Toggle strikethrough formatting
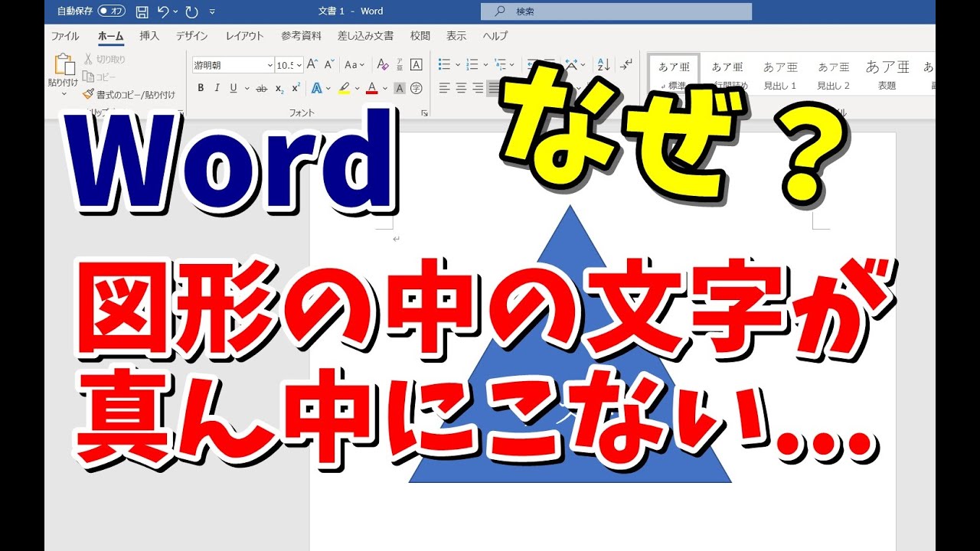The image size is (980, 551). [262, 88]
